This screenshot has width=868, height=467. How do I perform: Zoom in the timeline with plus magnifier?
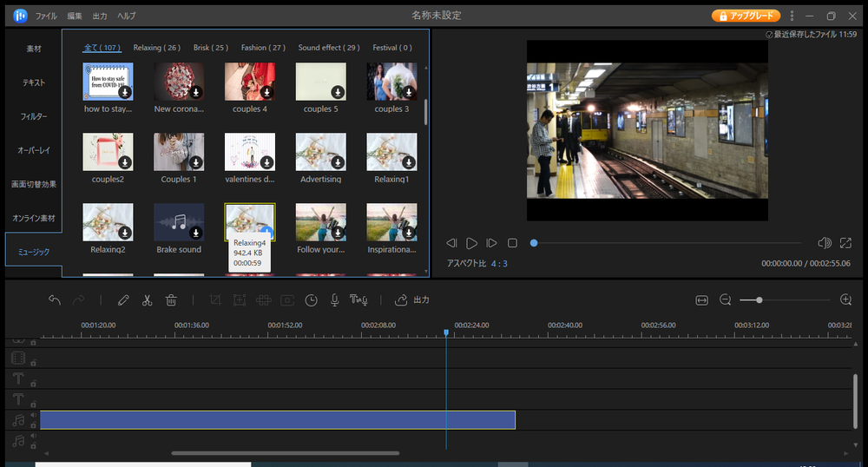point(845,299)
